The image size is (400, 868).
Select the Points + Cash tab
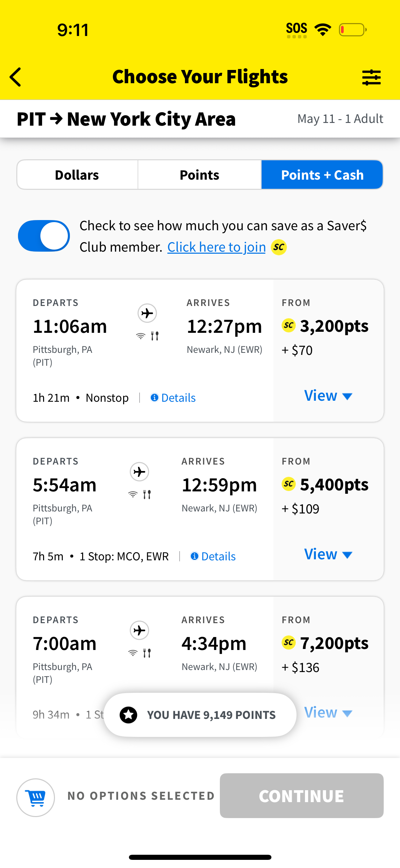[x=322, y=175]
